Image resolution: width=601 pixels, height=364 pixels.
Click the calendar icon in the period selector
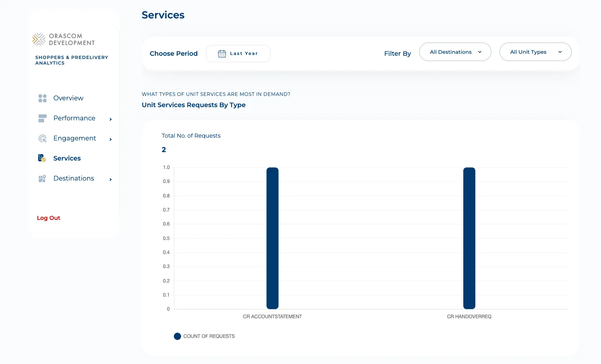point(222,54)
